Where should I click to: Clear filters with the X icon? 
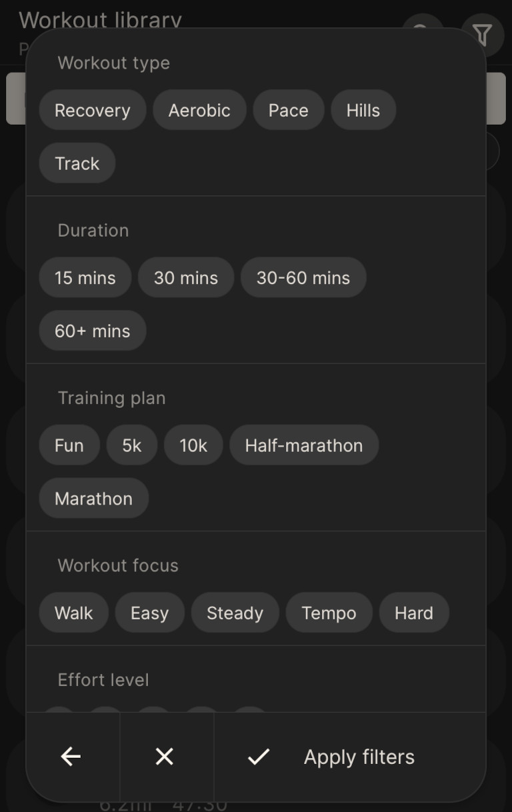(x=165, y=756)
